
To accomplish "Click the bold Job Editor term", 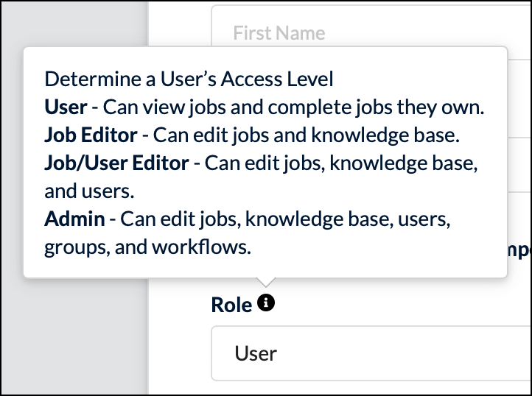I will (91, 135).
